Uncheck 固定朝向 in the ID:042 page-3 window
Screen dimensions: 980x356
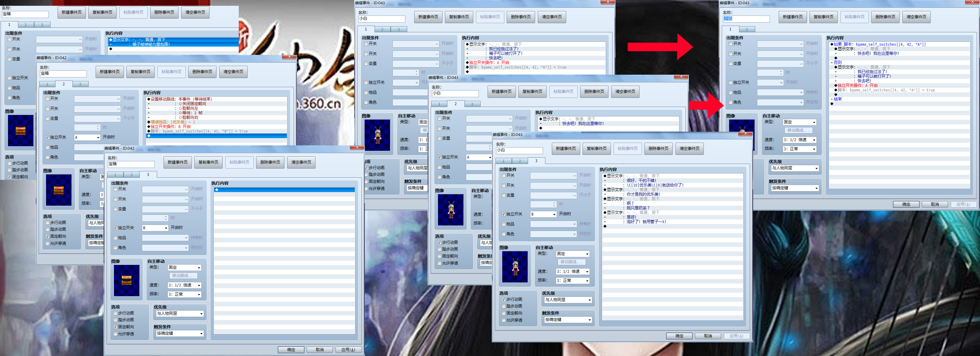click(115, 327)
